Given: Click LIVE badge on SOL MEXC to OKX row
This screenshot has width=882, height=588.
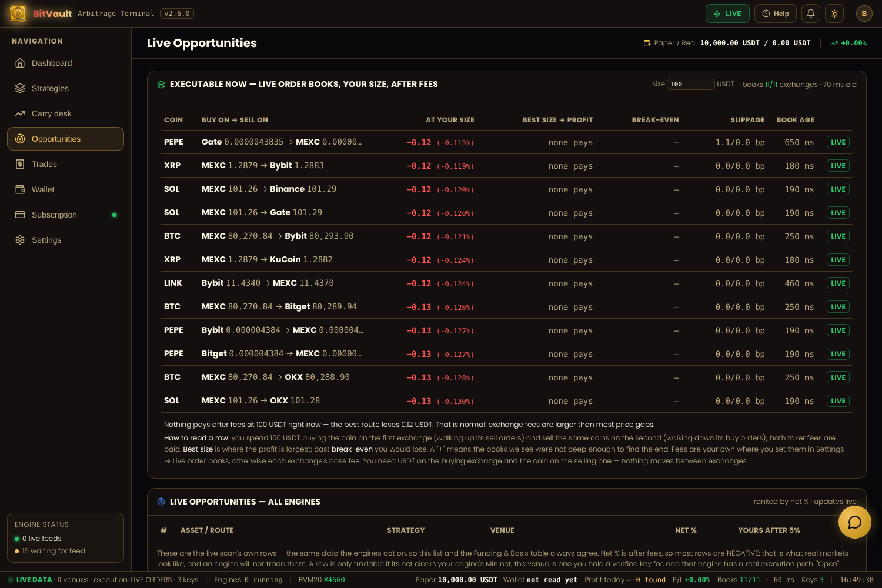Looking at the screenshot, I should pos(838,401).
